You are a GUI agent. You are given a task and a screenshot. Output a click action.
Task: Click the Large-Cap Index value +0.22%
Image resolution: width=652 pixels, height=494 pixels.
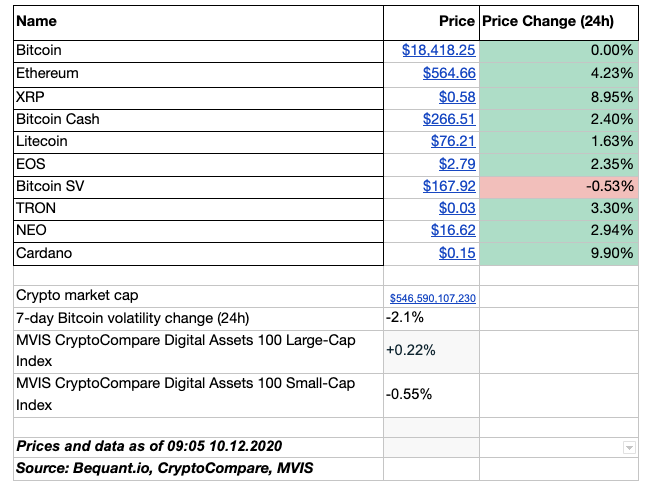410,351
